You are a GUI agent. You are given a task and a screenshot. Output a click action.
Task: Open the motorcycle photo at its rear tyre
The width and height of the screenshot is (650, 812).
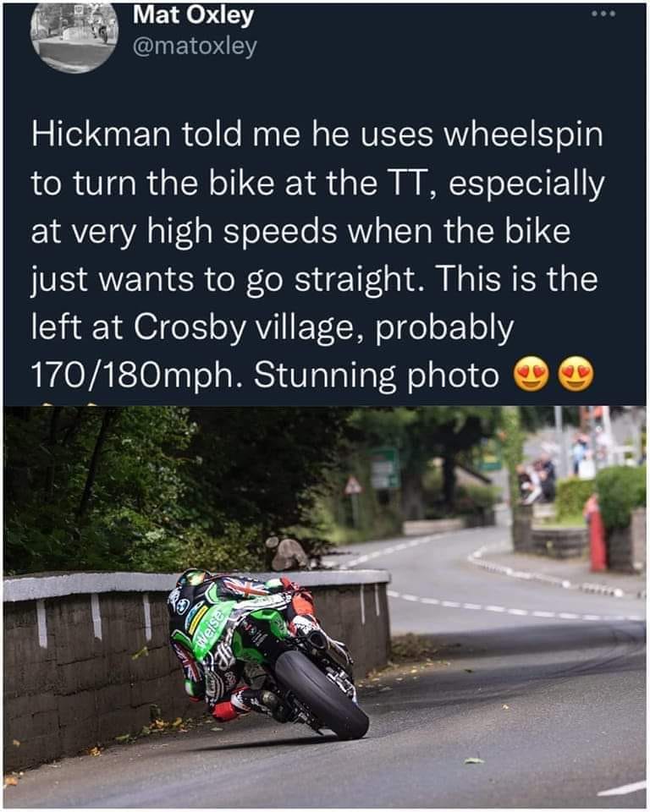(x=322, y=694)
